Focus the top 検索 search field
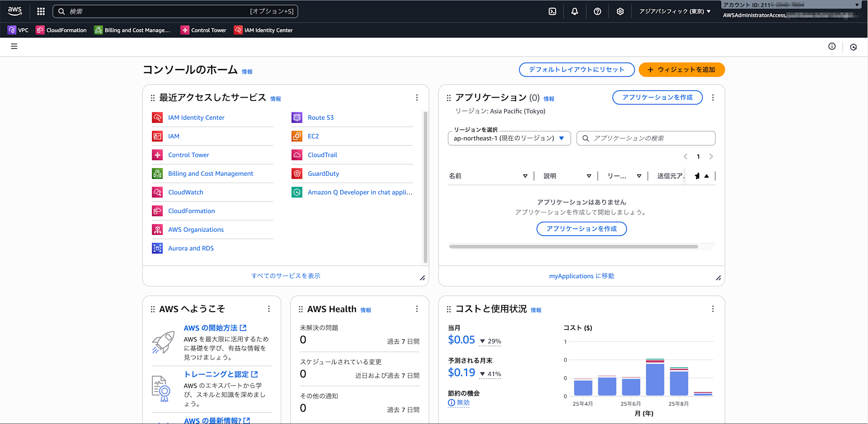Viewport: 868px width, 424px height. tap(175, 11)
